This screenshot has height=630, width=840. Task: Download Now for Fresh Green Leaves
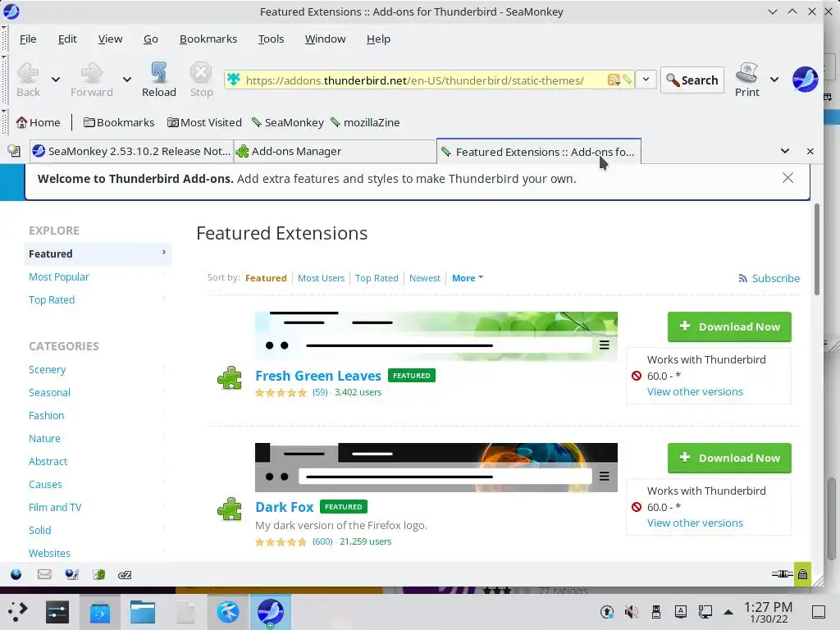point(729,326)
